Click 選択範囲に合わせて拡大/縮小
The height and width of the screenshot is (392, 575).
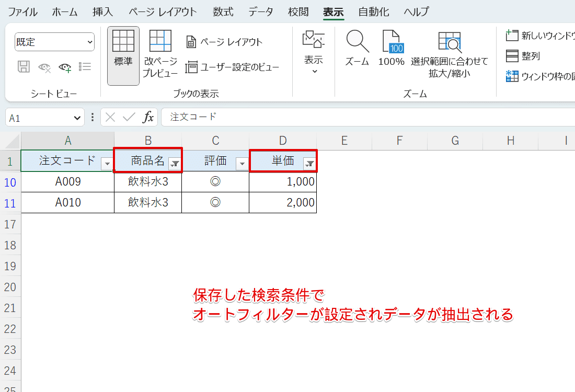(449, 54)
